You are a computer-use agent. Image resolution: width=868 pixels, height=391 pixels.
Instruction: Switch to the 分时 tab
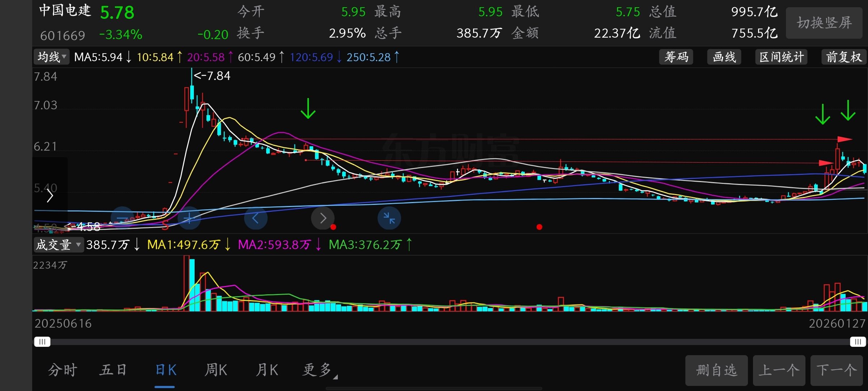point(63,370)
